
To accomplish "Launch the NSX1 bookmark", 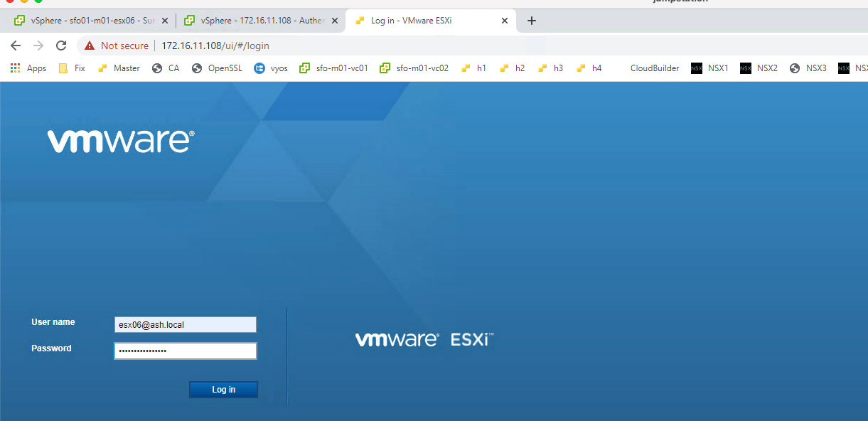I will pos(709,68).
